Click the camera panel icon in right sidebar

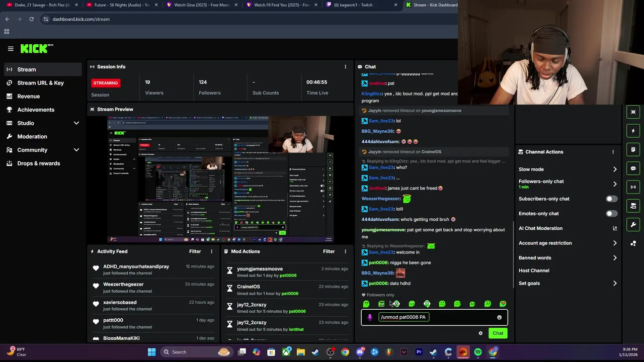pyautogui.click(x=633, y=206)
